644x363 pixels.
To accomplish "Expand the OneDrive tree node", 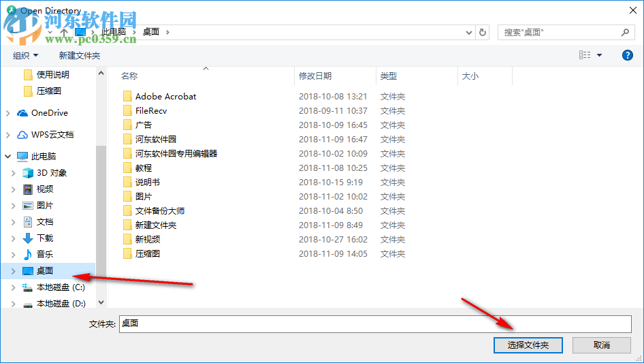I will coord(7,112).
